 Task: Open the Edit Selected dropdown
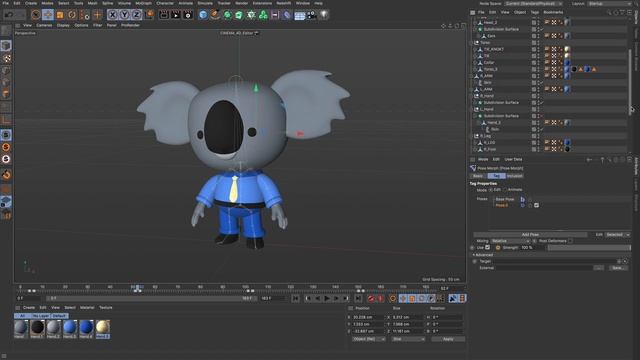[x=618, y=235]
